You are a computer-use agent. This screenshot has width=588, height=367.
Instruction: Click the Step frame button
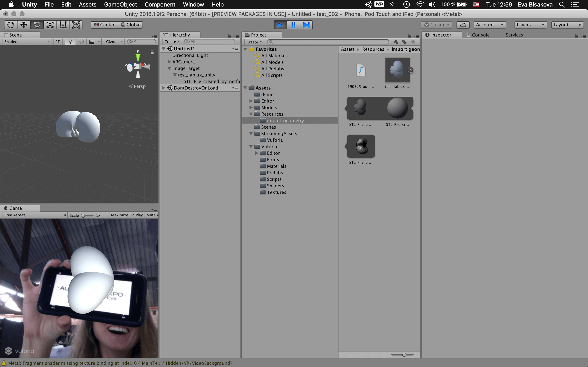(x=306, y=25)
